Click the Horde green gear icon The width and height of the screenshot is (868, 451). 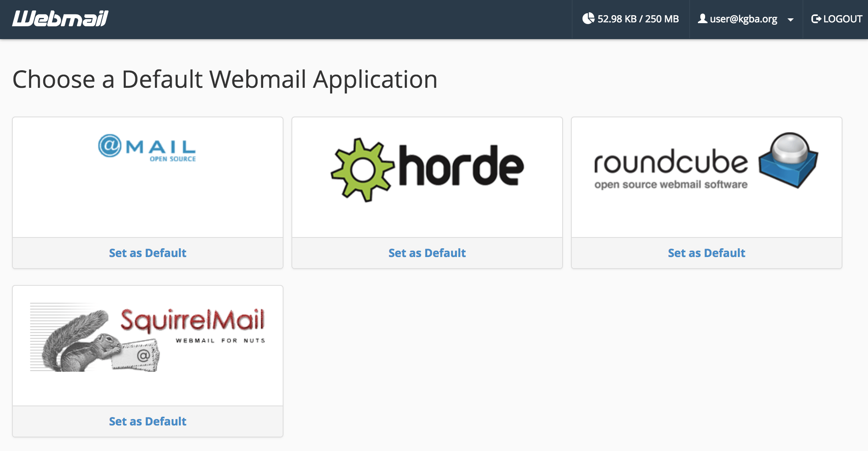coord(363,170)
